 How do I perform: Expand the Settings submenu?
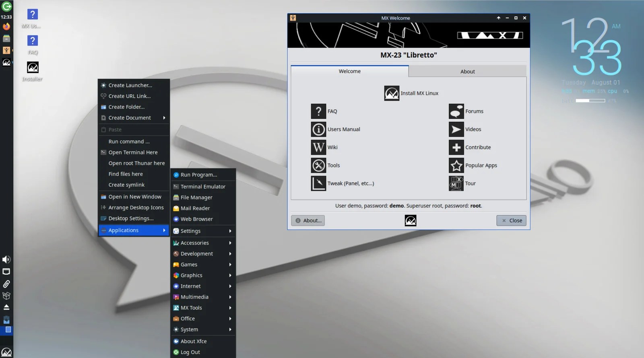pos(203,231)
